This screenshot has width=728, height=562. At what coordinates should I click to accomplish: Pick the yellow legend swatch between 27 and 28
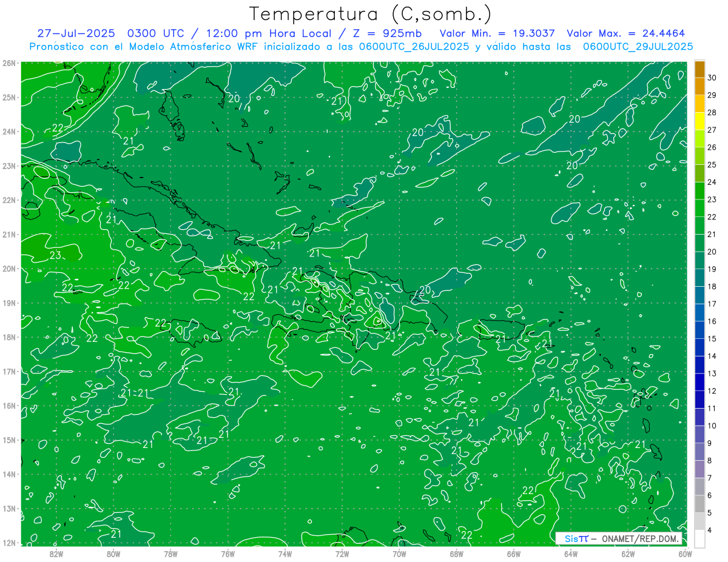click(x=699, y=121)
